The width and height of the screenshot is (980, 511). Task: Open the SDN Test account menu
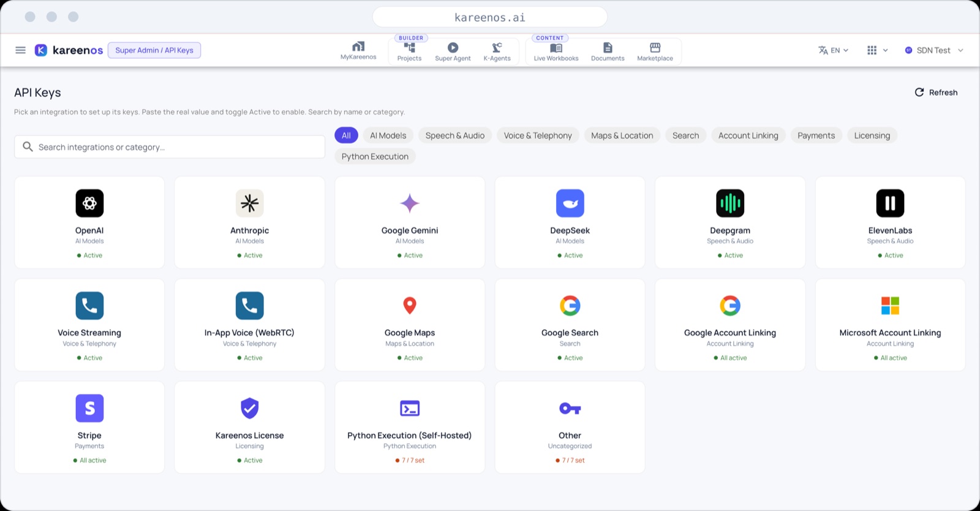[x=934, y=50]
